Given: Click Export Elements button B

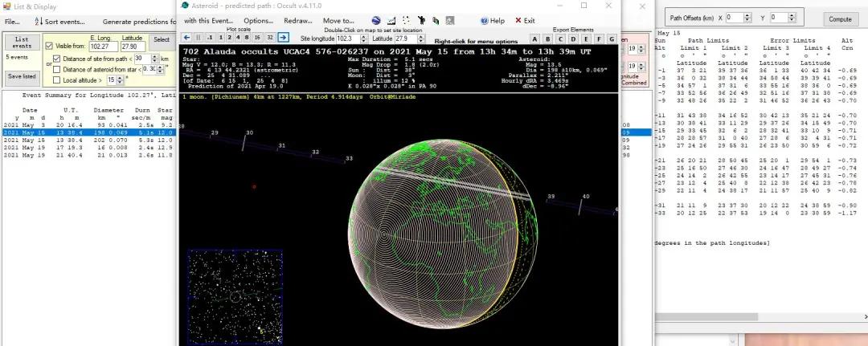Looking at the screenshot, I should pyautogui.click(x=547, y=39).
